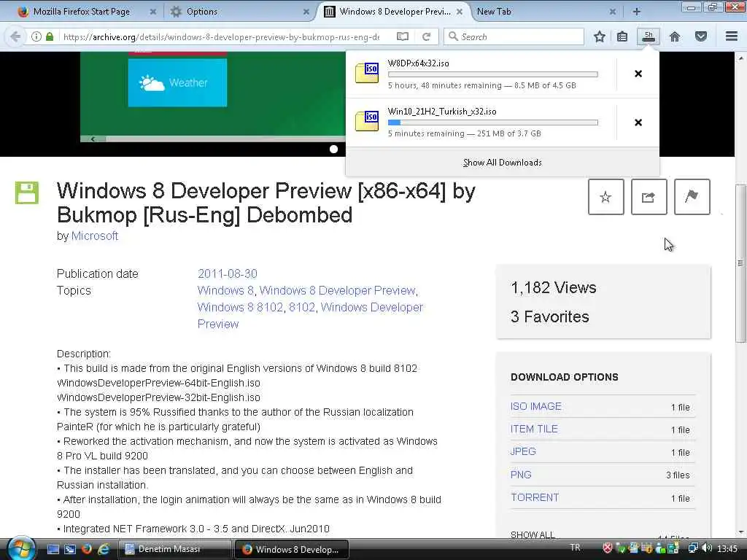Open PNG download option
Image resolution: width=747 pixels, height=560 pixels.
click(521, 475)
